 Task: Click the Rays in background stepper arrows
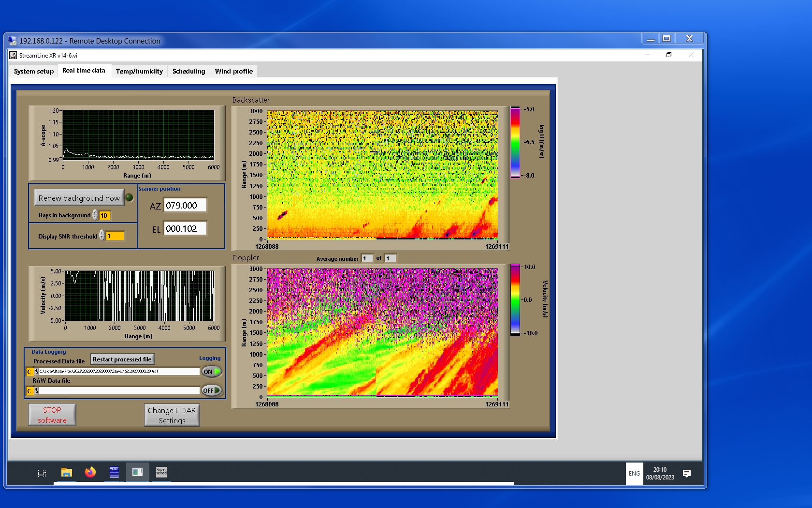[x=95, y=215]
